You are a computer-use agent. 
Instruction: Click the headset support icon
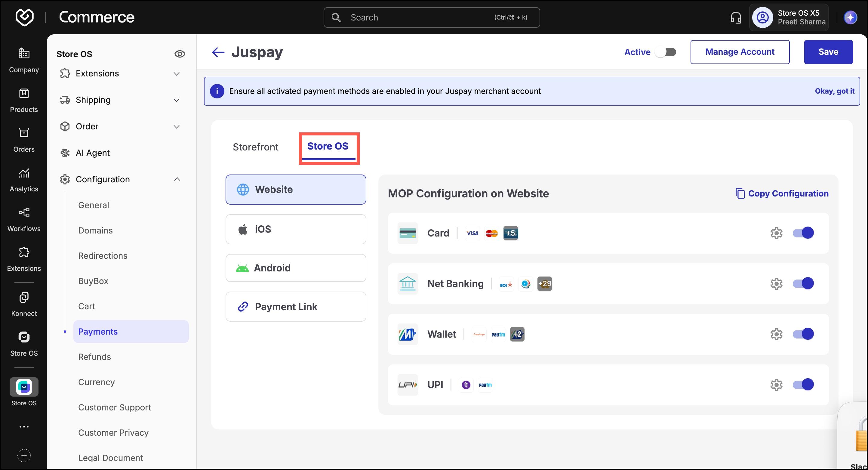736,17
